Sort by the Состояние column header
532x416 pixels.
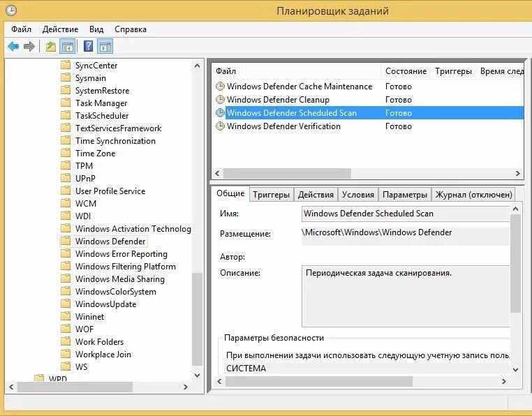coord(406,71)
